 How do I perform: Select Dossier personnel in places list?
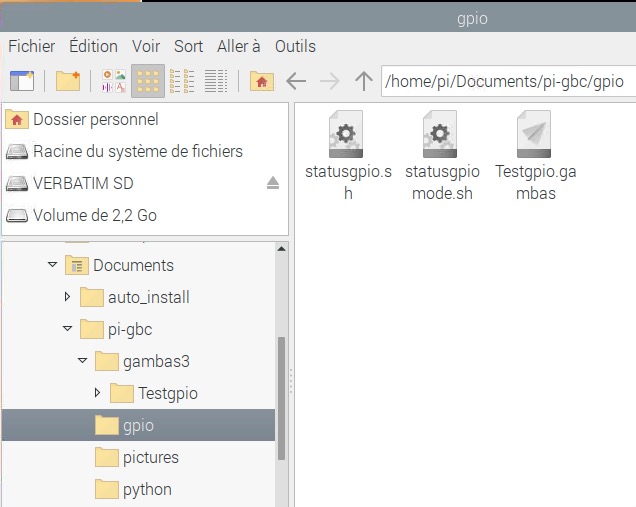coord(95,120)
